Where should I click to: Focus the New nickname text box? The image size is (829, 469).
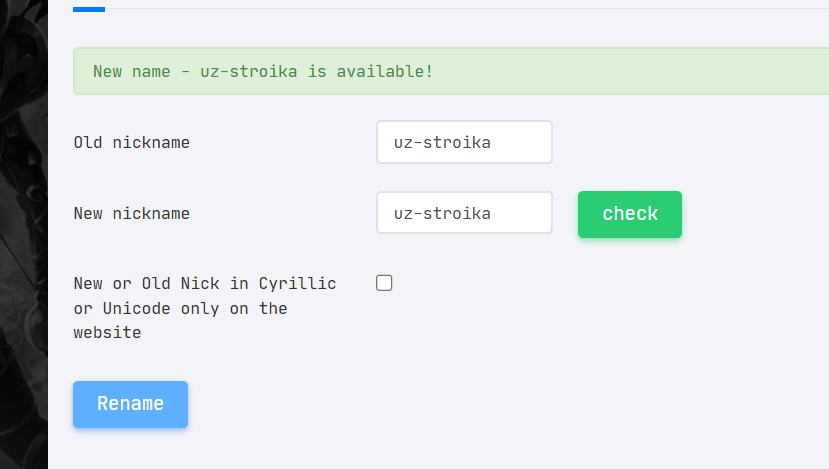pos(464,213)
